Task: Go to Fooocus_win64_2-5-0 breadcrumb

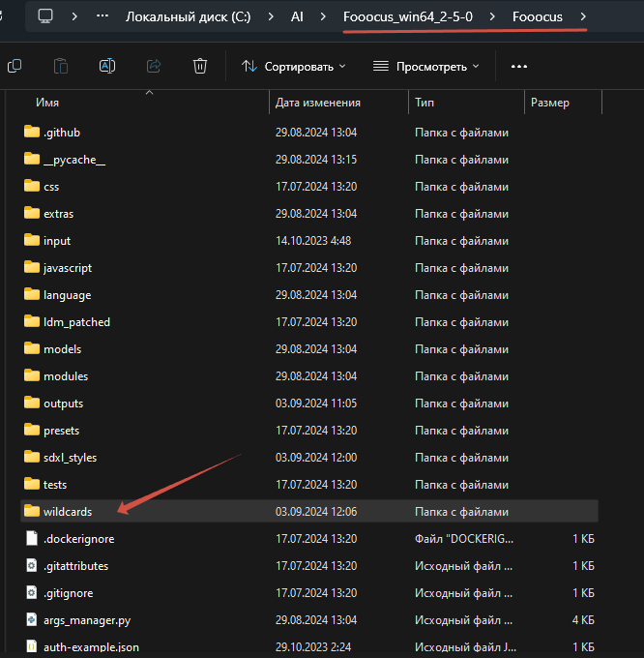Action: coord(408,16)
